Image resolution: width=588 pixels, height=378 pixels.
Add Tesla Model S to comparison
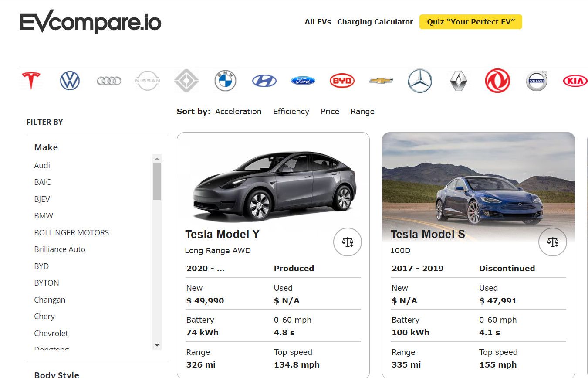click(x=552, y=242)
